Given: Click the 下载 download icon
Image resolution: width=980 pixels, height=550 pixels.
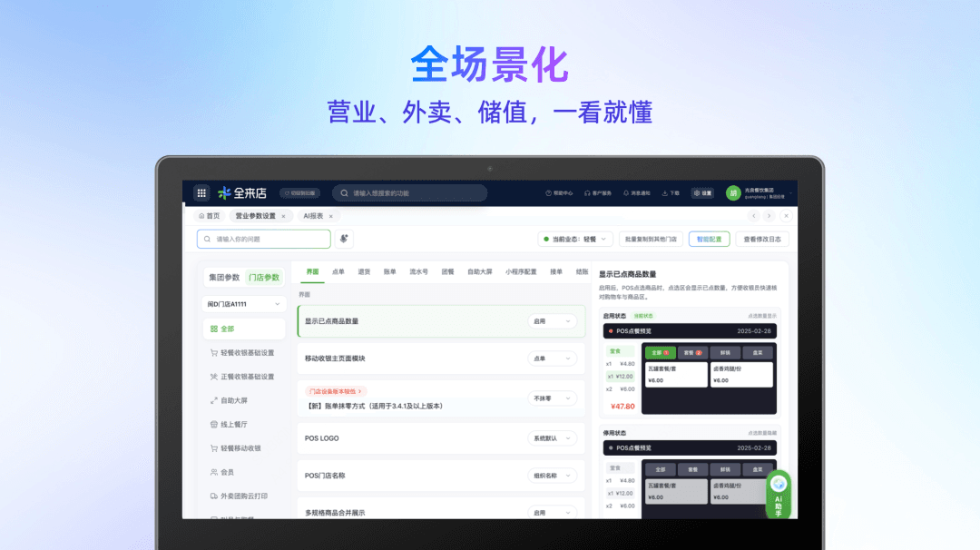Looking at the screenshot, I should 671,193.
